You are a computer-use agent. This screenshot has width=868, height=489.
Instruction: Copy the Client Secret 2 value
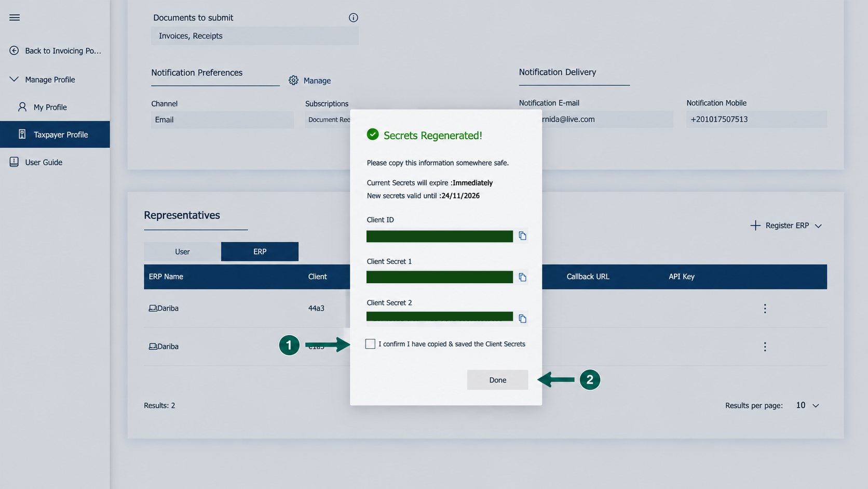(523, 319)
